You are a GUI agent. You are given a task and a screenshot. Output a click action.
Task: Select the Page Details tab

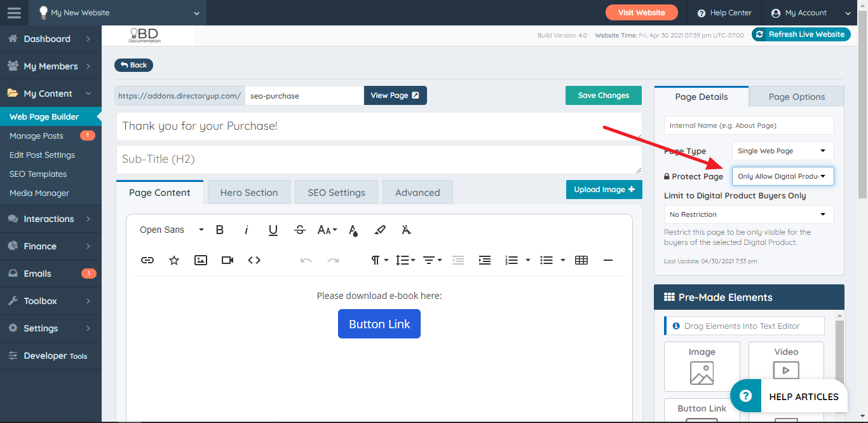tap(702, 97)
